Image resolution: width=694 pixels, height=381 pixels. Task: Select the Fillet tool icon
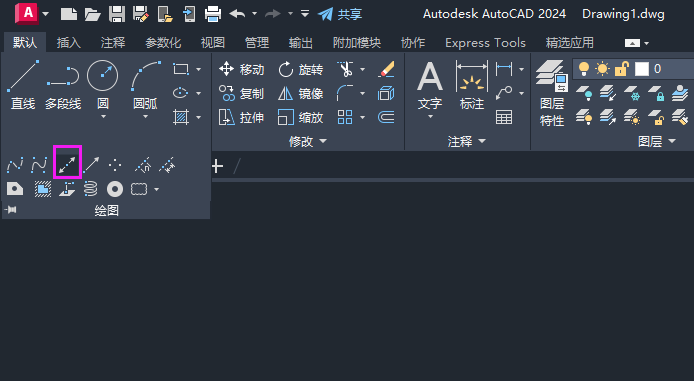[345, 93]
